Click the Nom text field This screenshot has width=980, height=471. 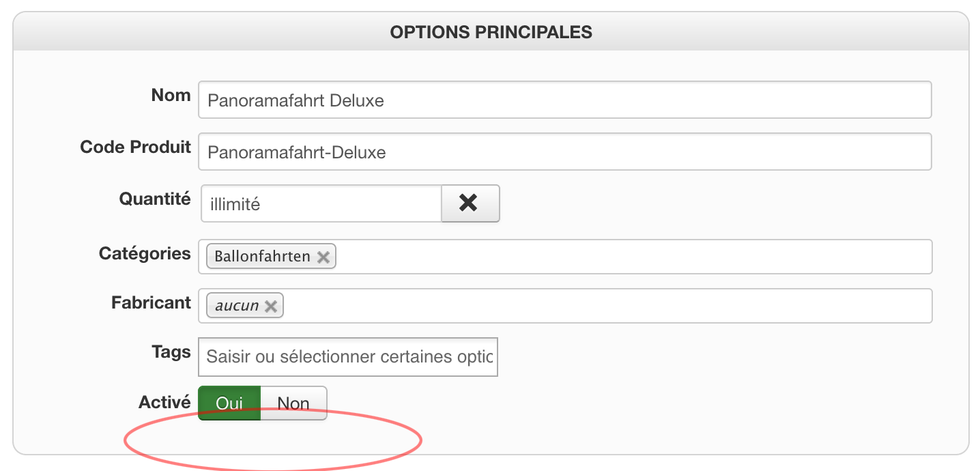(564, 100)
